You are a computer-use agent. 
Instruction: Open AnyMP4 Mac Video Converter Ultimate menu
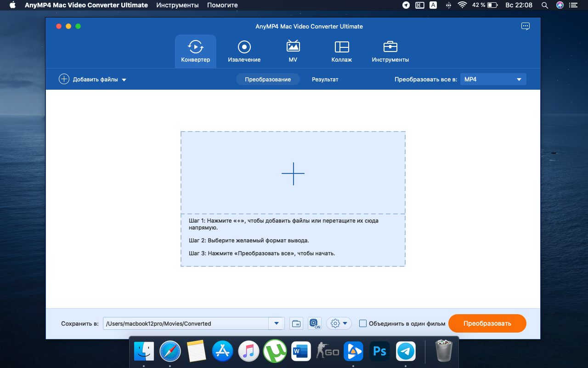tap(86, 5)
